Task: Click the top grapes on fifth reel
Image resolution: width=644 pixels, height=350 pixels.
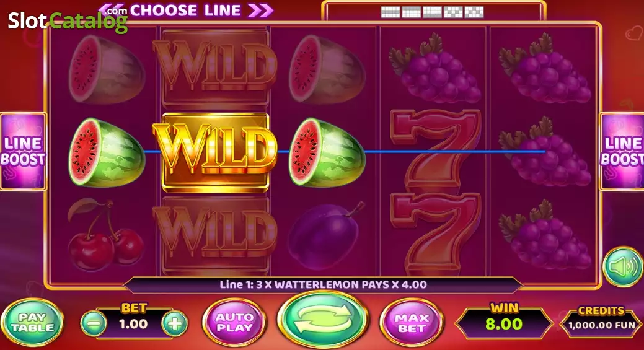Action: 544,69
